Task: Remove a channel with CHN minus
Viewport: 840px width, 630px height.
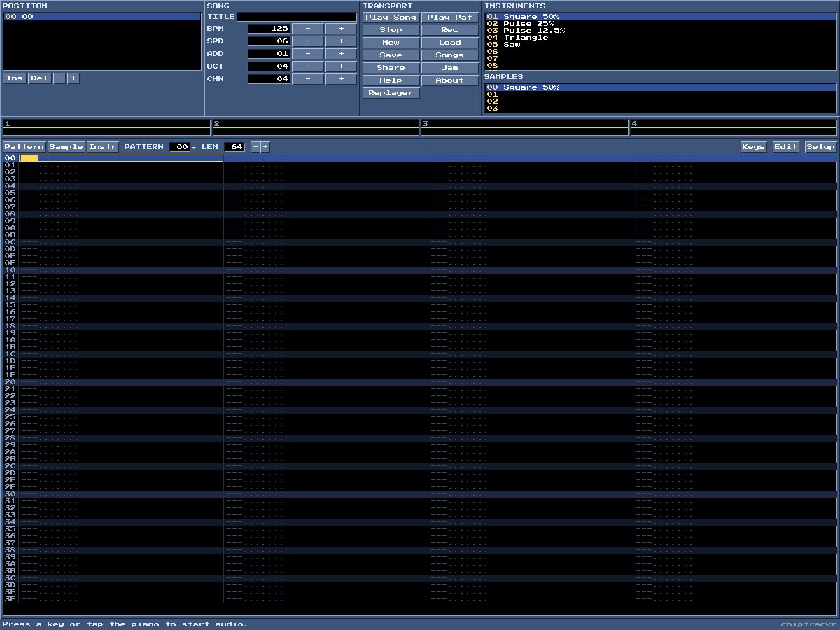Action: tap(308, 79)
